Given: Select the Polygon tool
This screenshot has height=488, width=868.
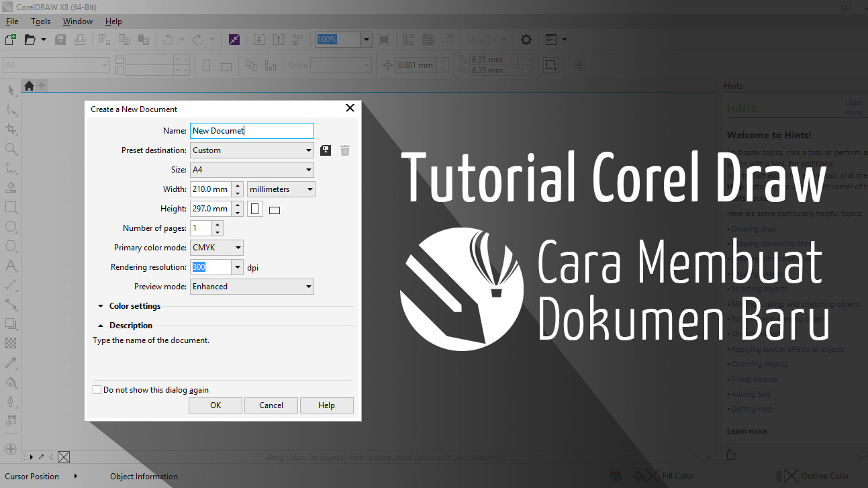Looking at the screenshot, I should click(11, 246).
